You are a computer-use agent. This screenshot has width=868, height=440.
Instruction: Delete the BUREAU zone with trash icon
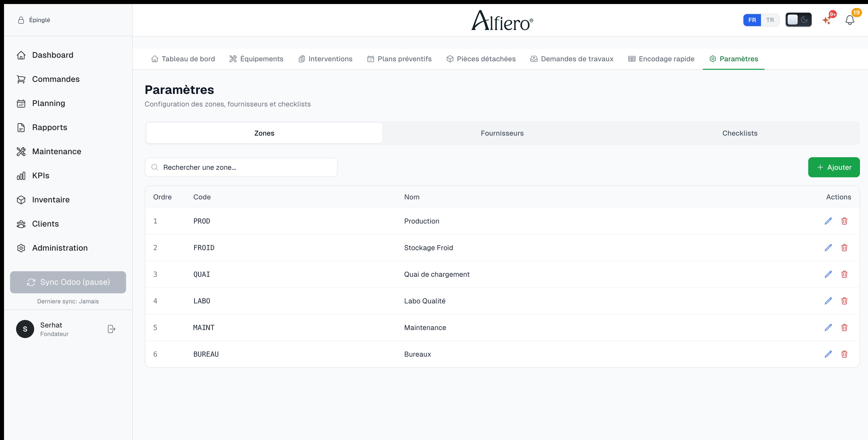coord(844,354)
